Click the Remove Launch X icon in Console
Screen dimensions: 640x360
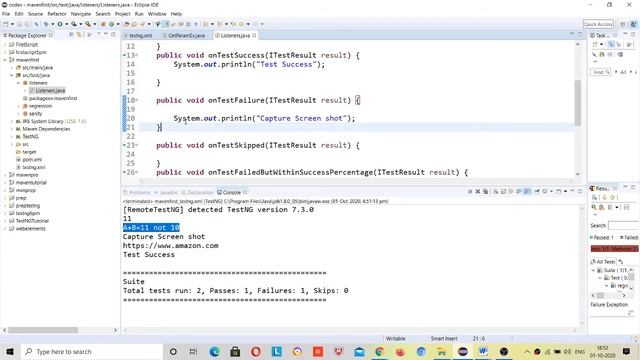478,191
